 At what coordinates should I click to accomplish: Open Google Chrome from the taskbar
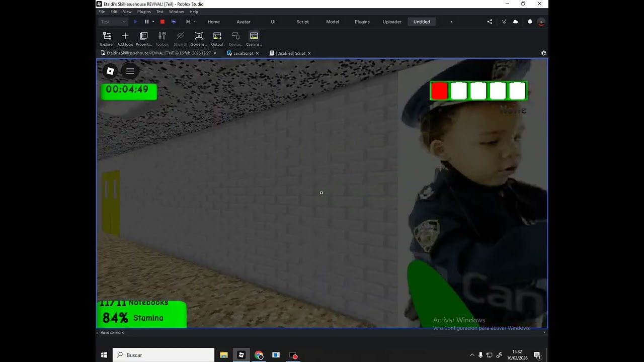pos(259,355)
